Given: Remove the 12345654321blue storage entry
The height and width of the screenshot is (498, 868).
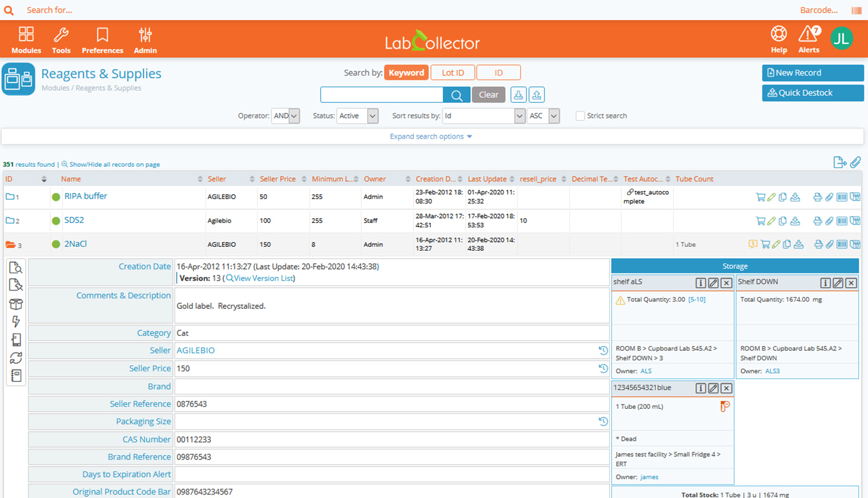Looking at the screenshot, I should [x=726, y=388].
